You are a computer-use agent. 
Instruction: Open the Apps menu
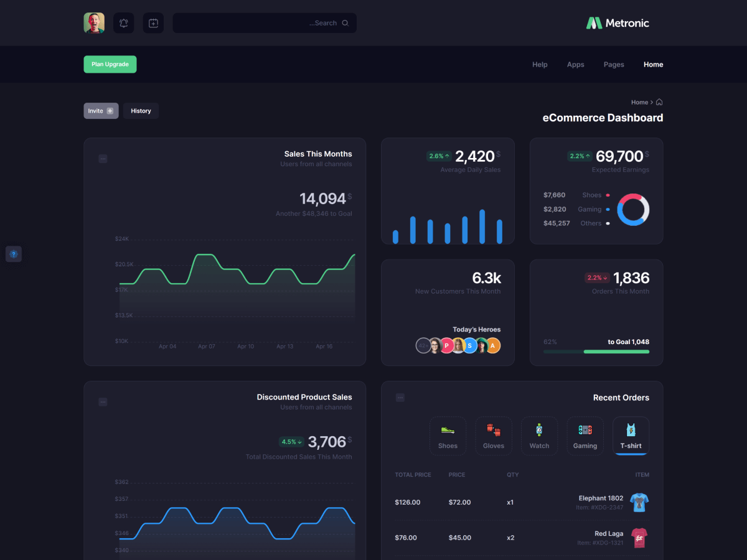pos(575,65)
